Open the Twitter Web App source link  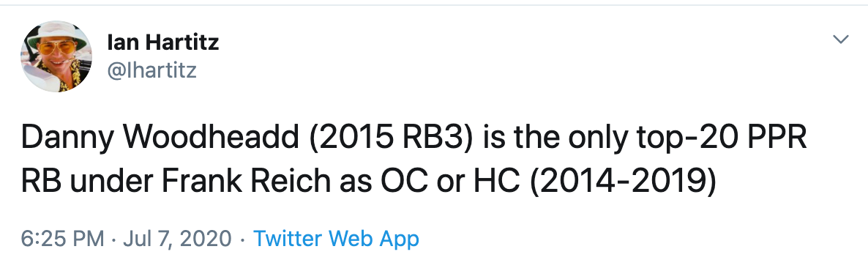click(336, 239)
